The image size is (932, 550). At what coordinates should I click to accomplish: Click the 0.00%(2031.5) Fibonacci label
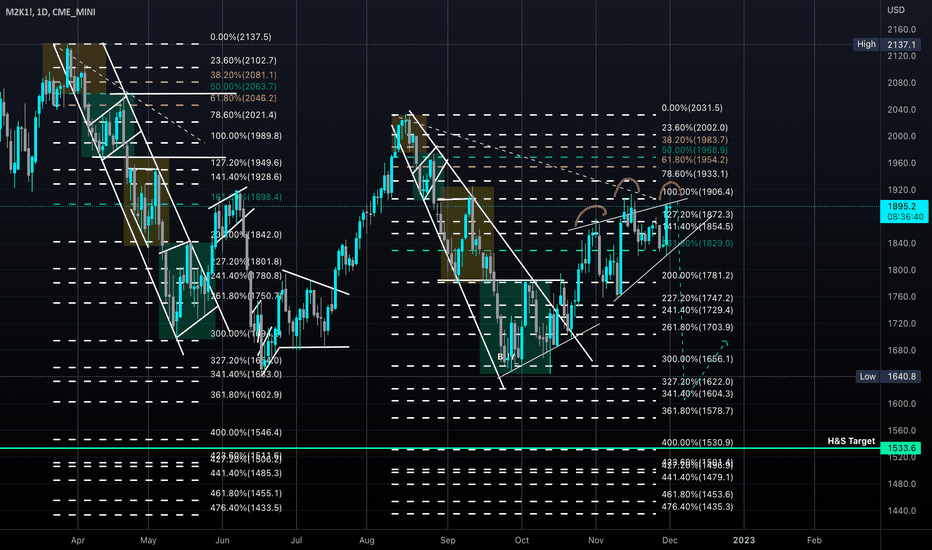point(692,108)
